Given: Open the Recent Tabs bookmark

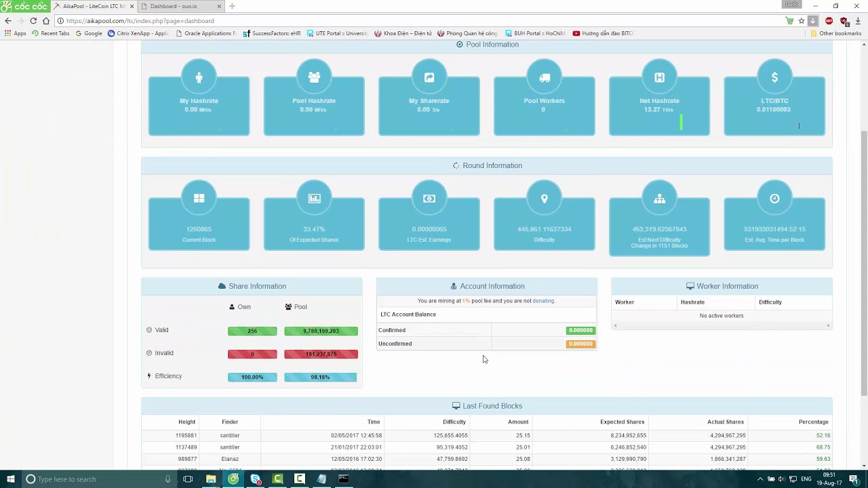Looking at the screenshot, I should tap(50, 33).
